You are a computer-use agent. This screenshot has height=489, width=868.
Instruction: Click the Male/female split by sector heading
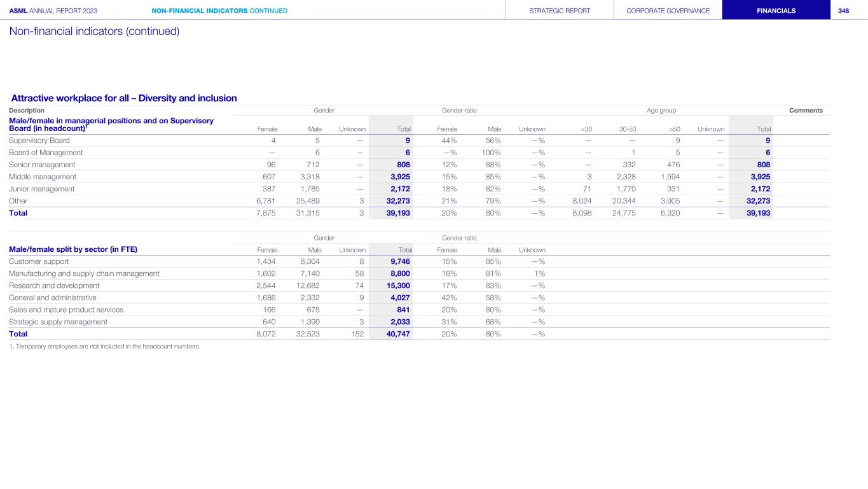[x=73, y=249]
